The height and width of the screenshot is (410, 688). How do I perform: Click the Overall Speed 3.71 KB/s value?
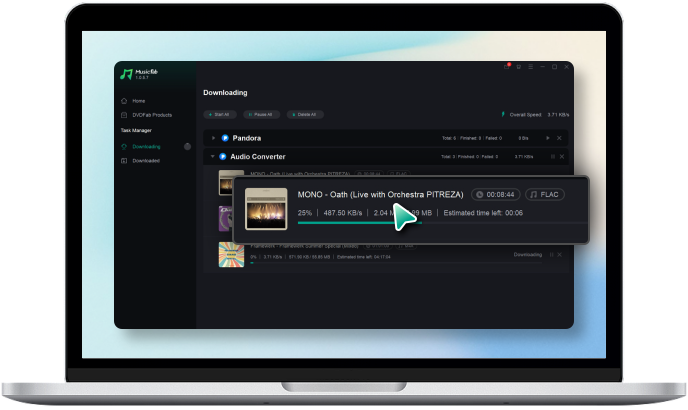tap(558, 115)
